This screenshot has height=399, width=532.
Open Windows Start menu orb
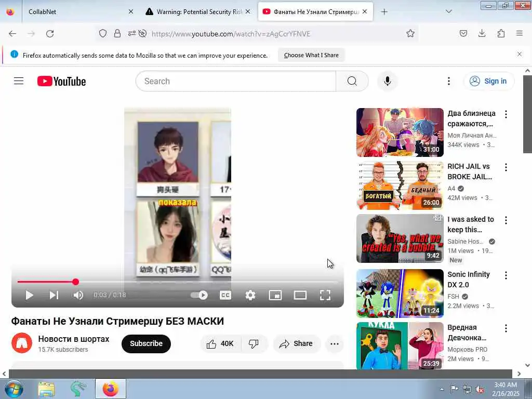tap(14, 389)
